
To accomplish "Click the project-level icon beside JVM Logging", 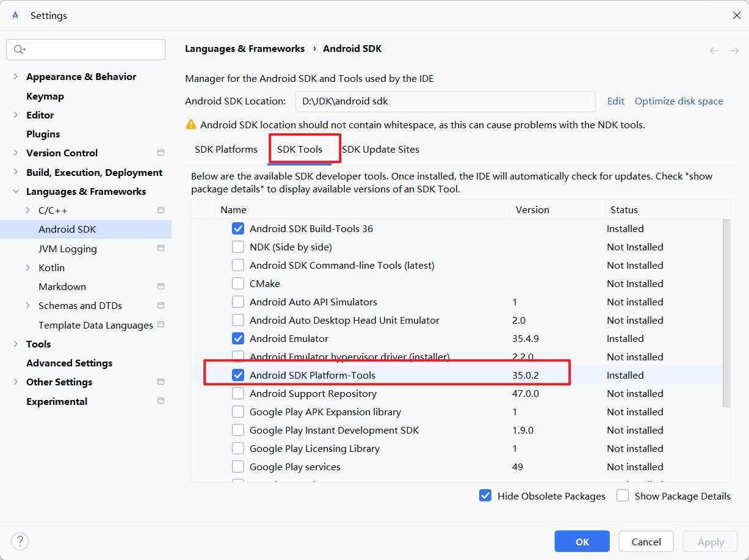I will point(161,248).
